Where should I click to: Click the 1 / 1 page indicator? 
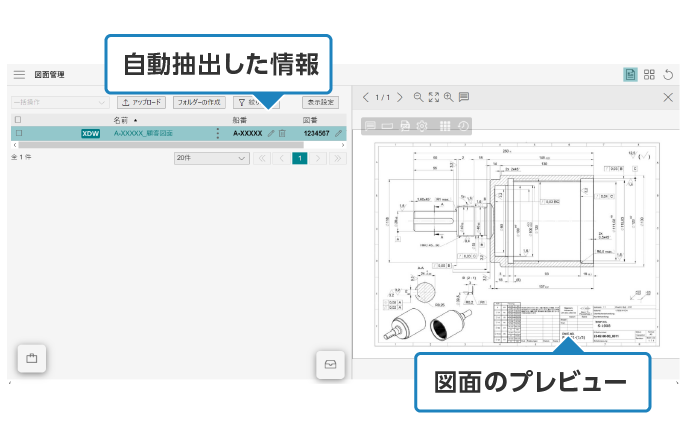(382, 97)
